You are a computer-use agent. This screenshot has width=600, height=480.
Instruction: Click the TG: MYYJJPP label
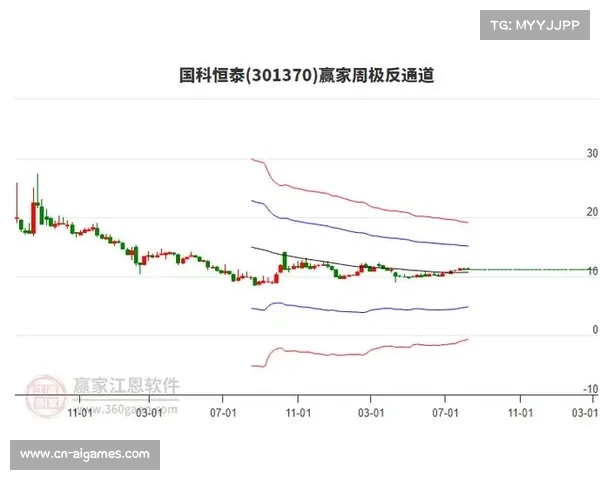coord(535,25)
